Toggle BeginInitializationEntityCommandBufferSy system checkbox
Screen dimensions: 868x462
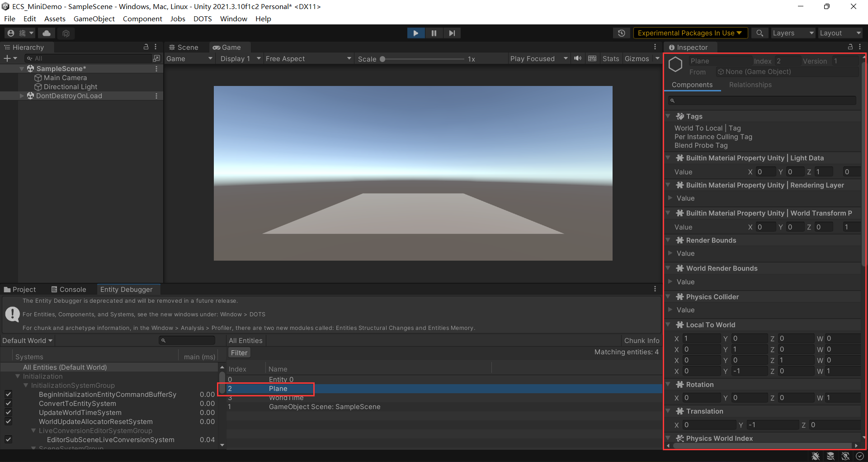pyautogui.click(x=8, y=395)
